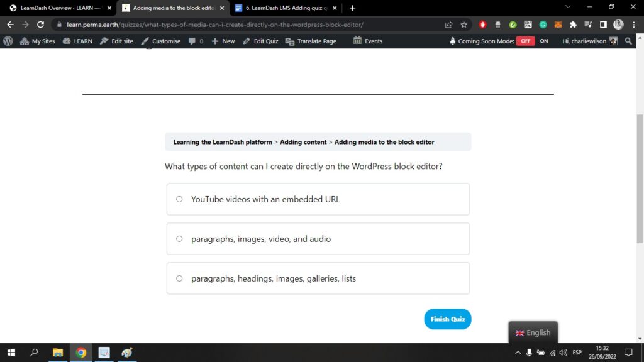Viewport: 644px width, 362px height.
Task: Open the share page icon in address bar
Action: [x=448, y=25]
